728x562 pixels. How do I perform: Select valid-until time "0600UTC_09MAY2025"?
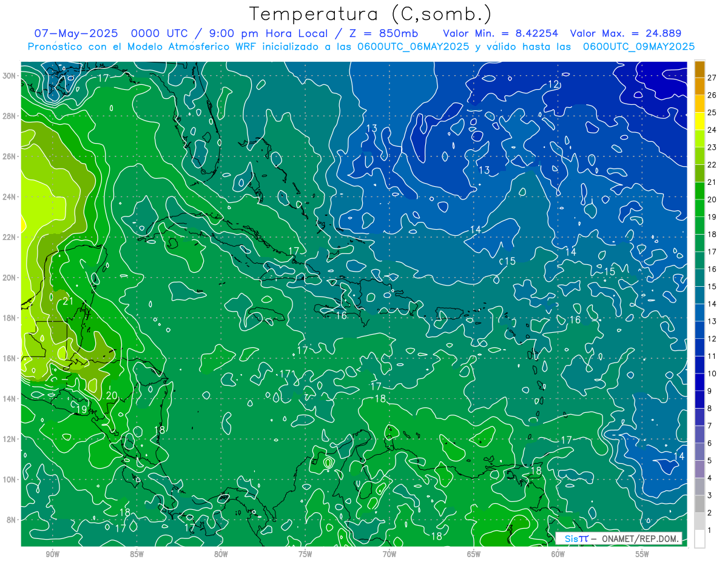[639, 47]
